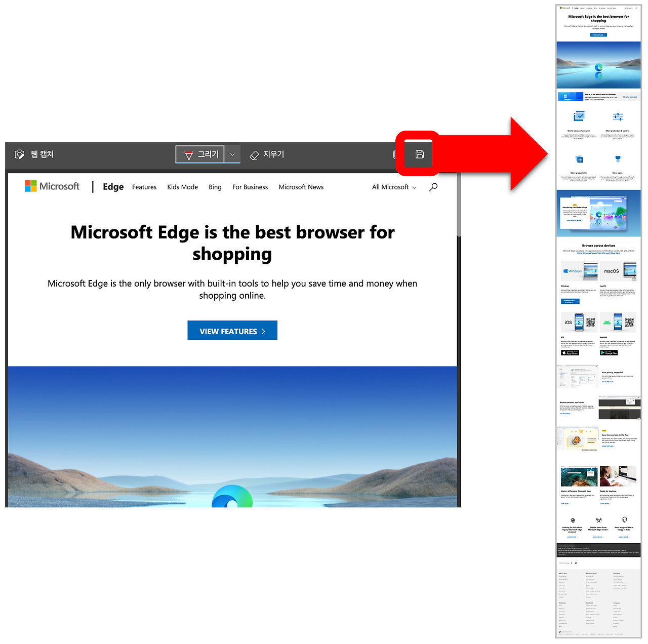
Task: Click the Windows tile in the full-page capture
Action: [580, 271]
